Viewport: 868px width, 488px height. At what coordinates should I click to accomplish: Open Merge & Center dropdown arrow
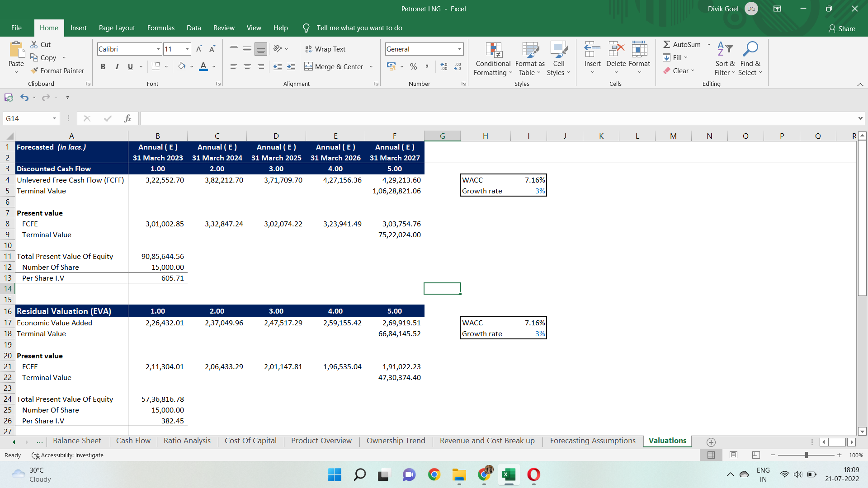(371, 66)
